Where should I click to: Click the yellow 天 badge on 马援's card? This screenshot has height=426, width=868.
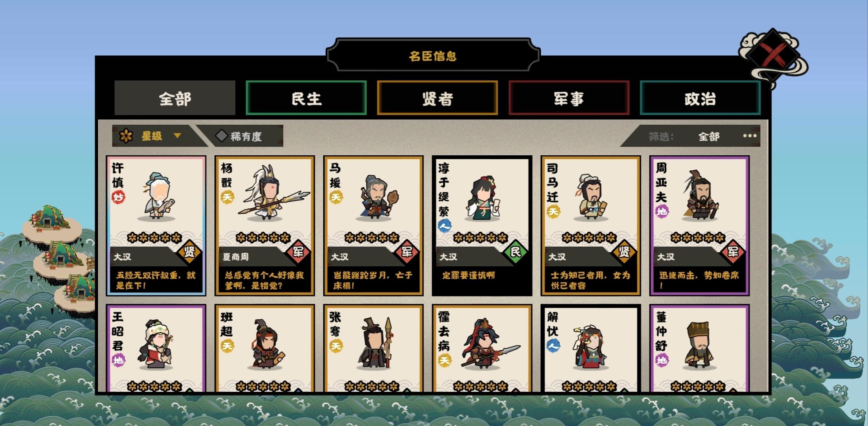pos(335,197)
